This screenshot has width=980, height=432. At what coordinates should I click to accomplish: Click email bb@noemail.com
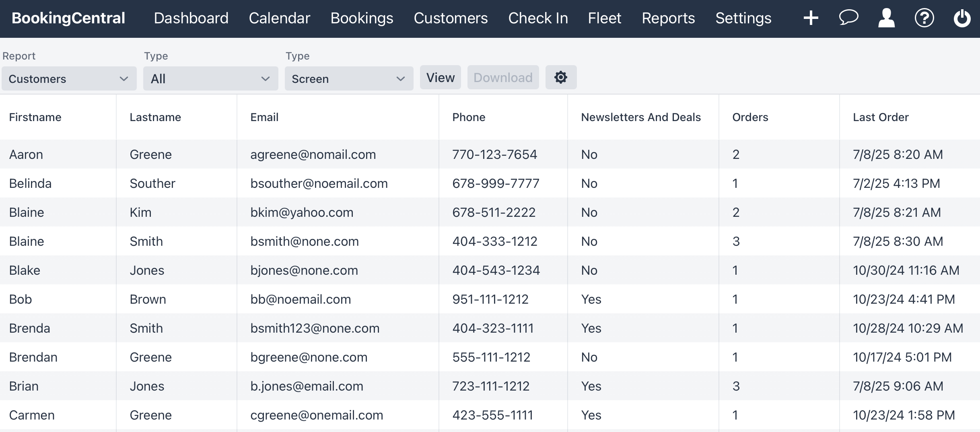click(x=301, y=299)
